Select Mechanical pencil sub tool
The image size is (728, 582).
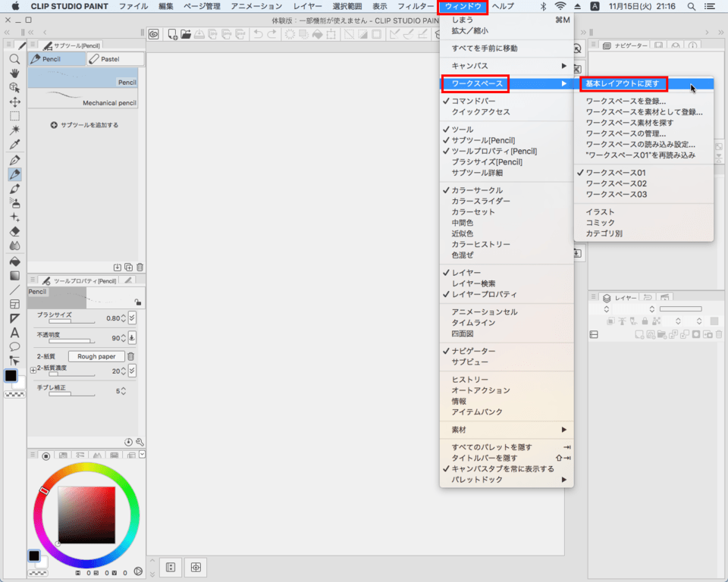click(x=83, y=99)
